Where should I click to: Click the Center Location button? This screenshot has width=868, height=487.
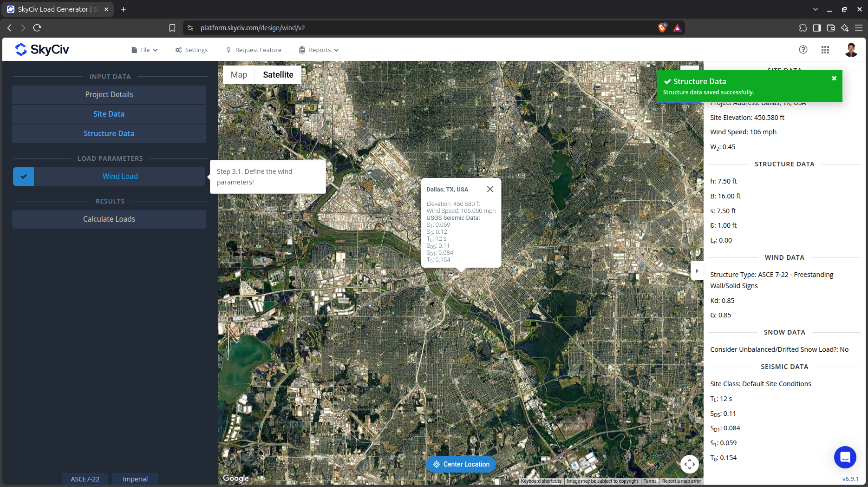point(461,464)
